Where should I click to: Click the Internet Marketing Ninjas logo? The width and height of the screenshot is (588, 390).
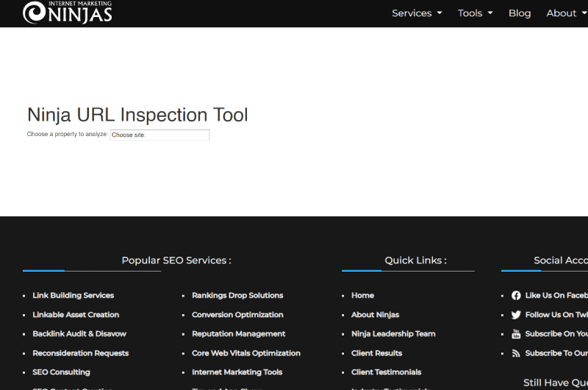pos(67,13)
